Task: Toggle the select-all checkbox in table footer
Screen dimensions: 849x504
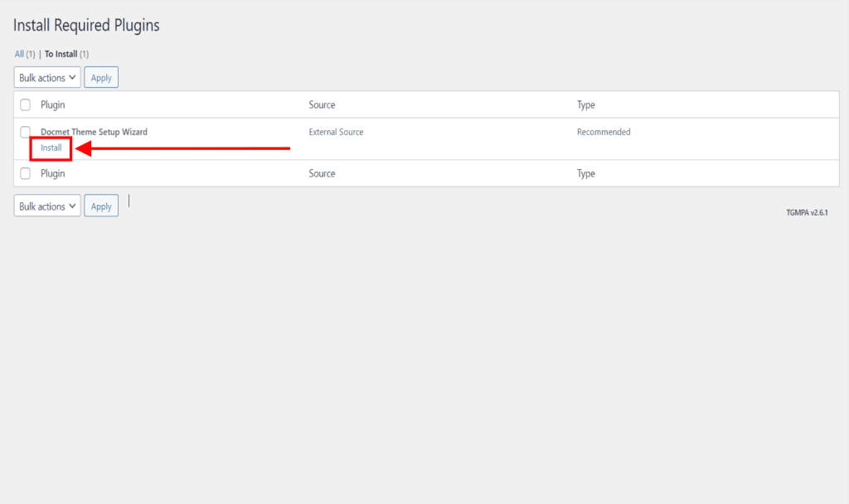Action: [x=25, y=174]
